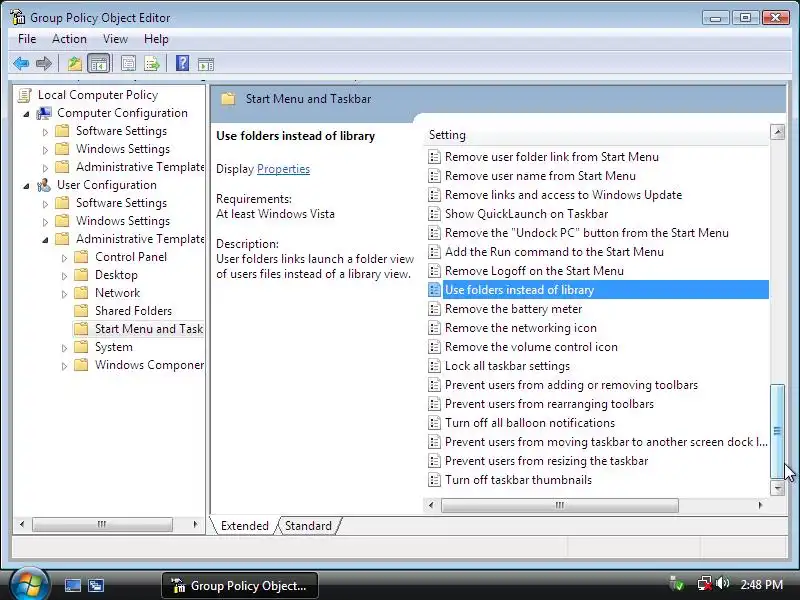Click the Group Policy Object taskbar button
The height and width of the screenshot is (600, 800).
(240, 585)
